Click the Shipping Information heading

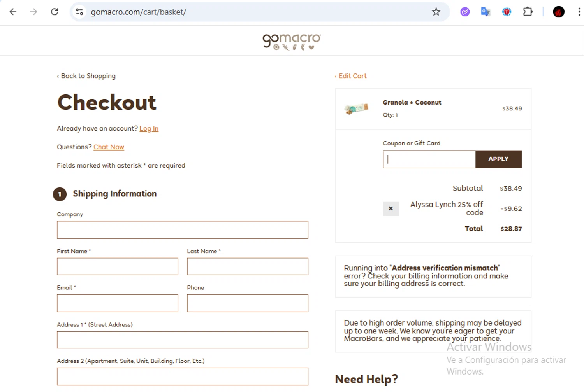click(115, 194)
